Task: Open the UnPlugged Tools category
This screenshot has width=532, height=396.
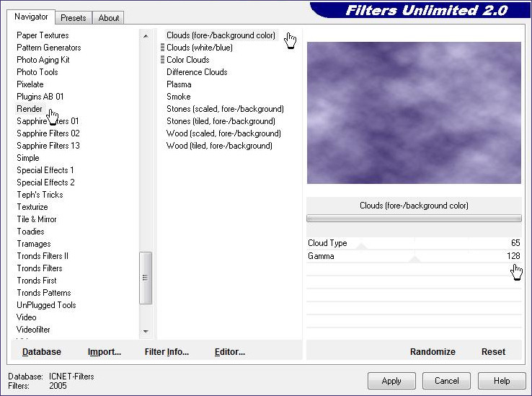Action: (x=46, y=305)
